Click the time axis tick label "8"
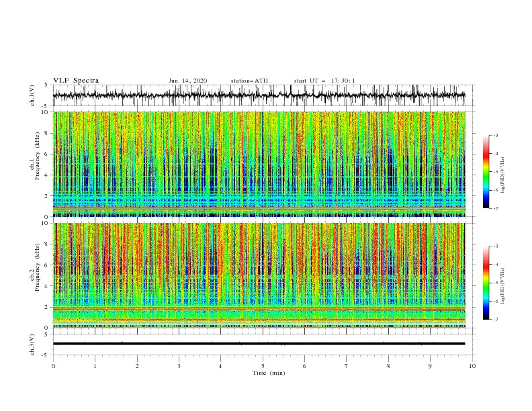532x411 pixels. pyautogui.click(x=388, y=366)
